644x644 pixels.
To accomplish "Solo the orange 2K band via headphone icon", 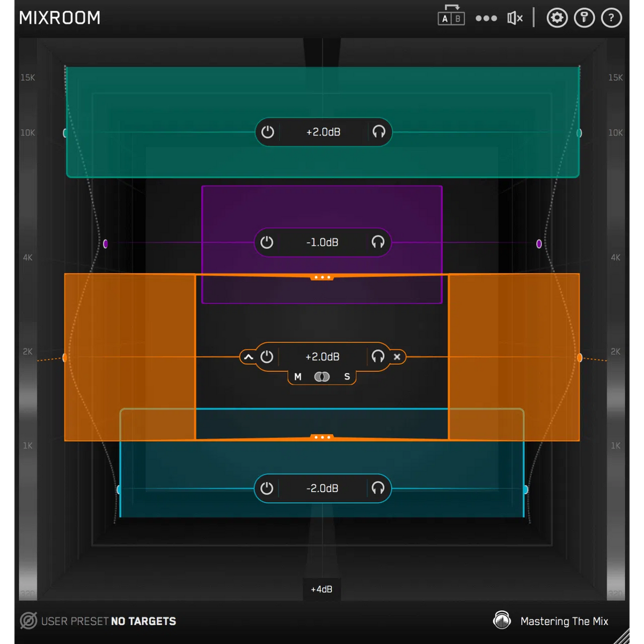I will click(377, 356).
